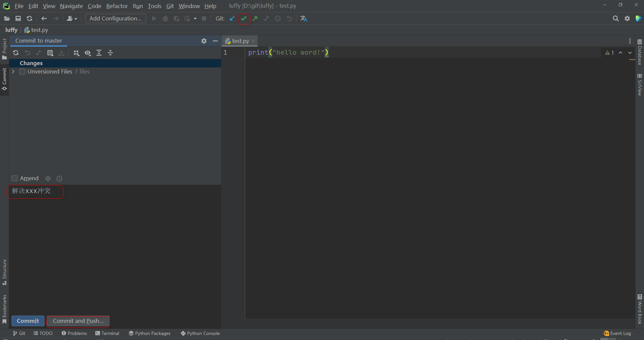This screenshot has height=340, width=644.
Task: Hide the Commit tool window with minus icon
Action: (215, 41)
